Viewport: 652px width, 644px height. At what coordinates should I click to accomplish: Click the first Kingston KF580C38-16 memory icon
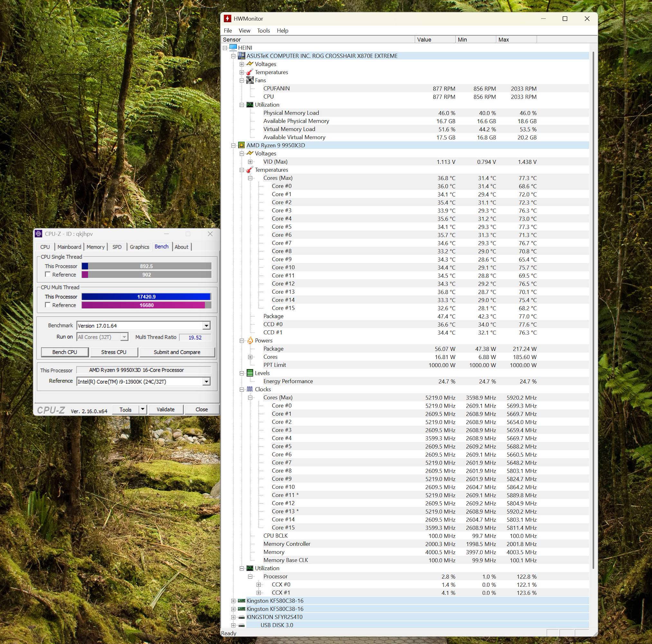tap(241, 601)
